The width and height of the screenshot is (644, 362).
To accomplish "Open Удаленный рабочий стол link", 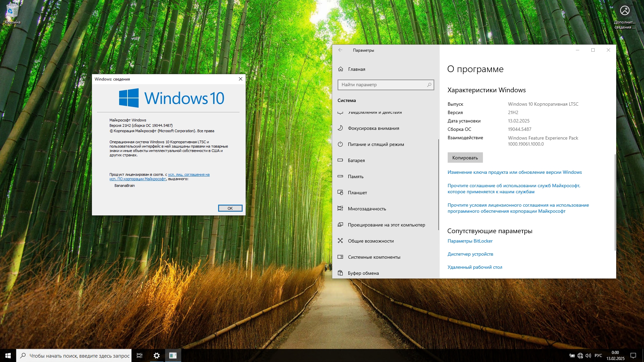I will click(x=475, y=267).
